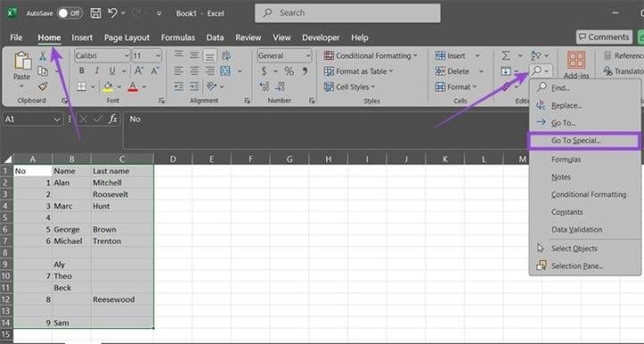Click the Insert Function fx icon
Image resolution: width=644 pixels, height=344 pixels.
[x=113, y=119]
